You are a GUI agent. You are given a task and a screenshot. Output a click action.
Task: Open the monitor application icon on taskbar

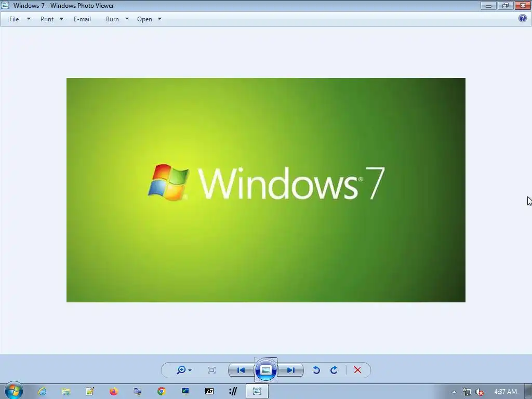click(x=185, y=392)
